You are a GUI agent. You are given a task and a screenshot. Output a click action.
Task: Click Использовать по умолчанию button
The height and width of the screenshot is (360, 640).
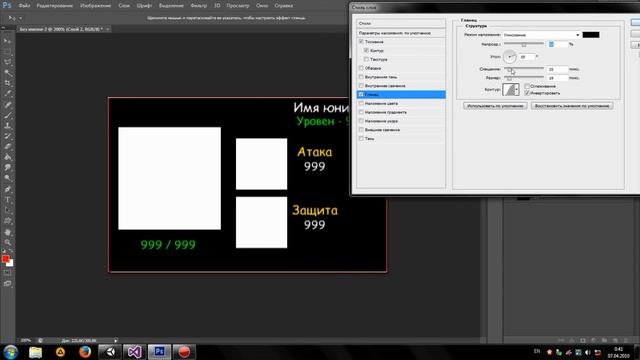click(x=495, y=106)
